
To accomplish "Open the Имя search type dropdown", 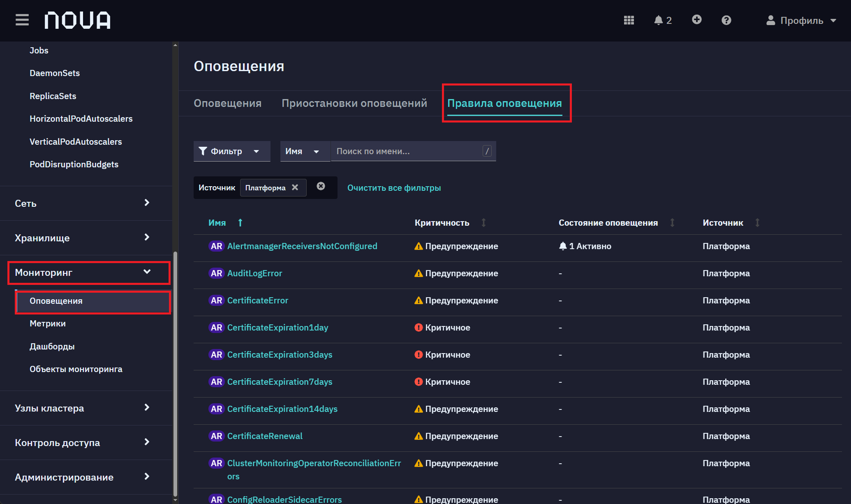I will click(305, 151).
